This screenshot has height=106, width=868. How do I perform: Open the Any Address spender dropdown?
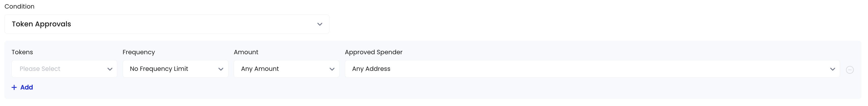[x=592, y=69]
